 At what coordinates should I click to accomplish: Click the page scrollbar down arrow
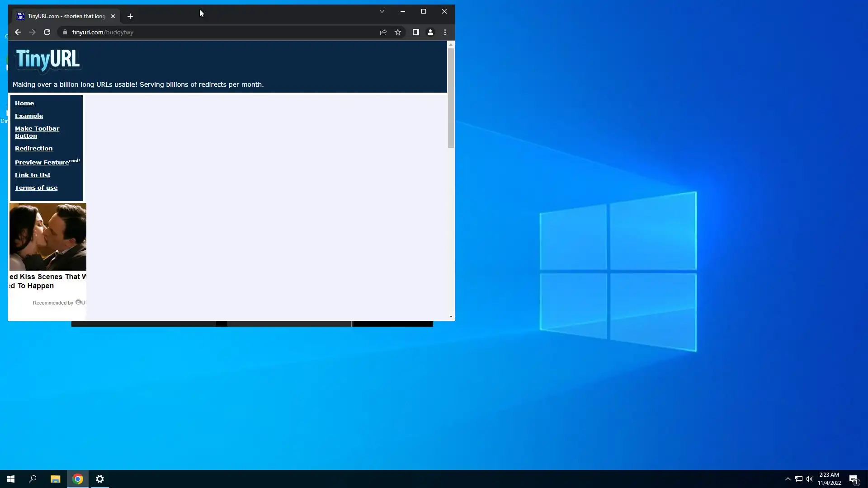coord(451,317)
